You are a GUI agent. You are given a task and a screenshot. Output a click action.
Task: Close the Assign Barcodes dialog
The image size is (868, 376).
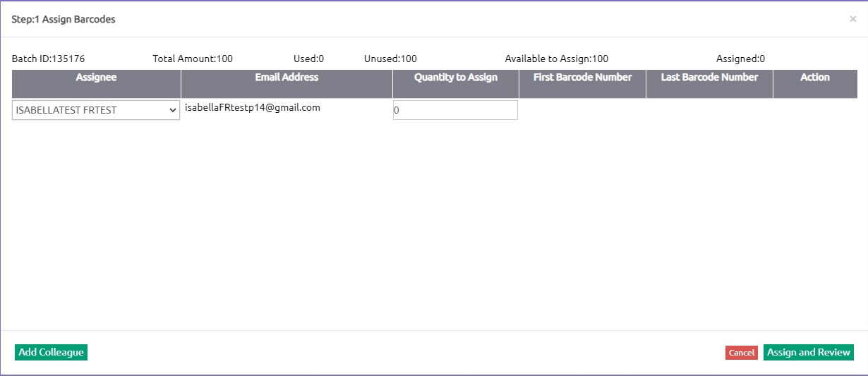[x=852, y=19]
